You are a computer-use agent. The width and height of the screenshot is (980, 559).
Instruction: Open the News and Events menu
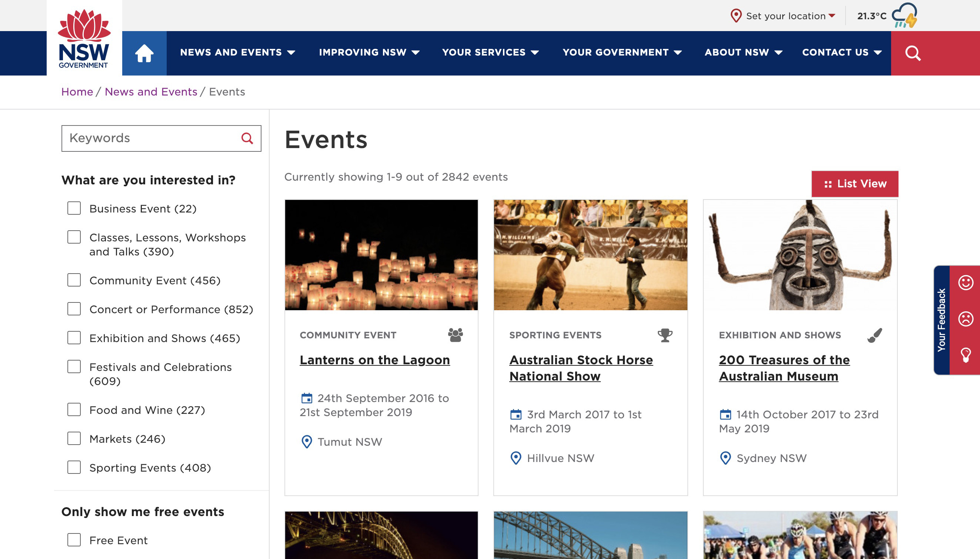pyautogui.click(x=237, y=53)
